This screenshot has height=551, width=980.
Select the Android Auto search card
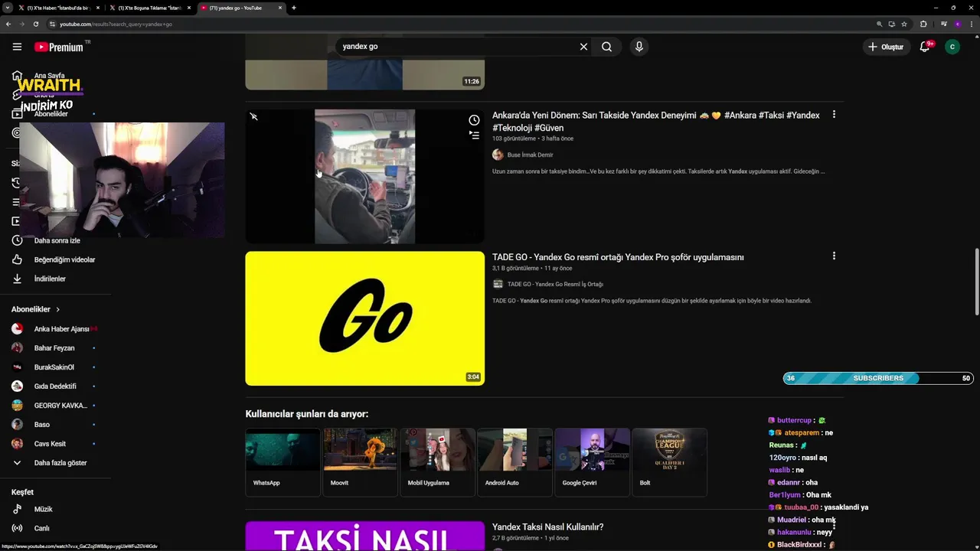pyautogui.click(x=514, y=461)
